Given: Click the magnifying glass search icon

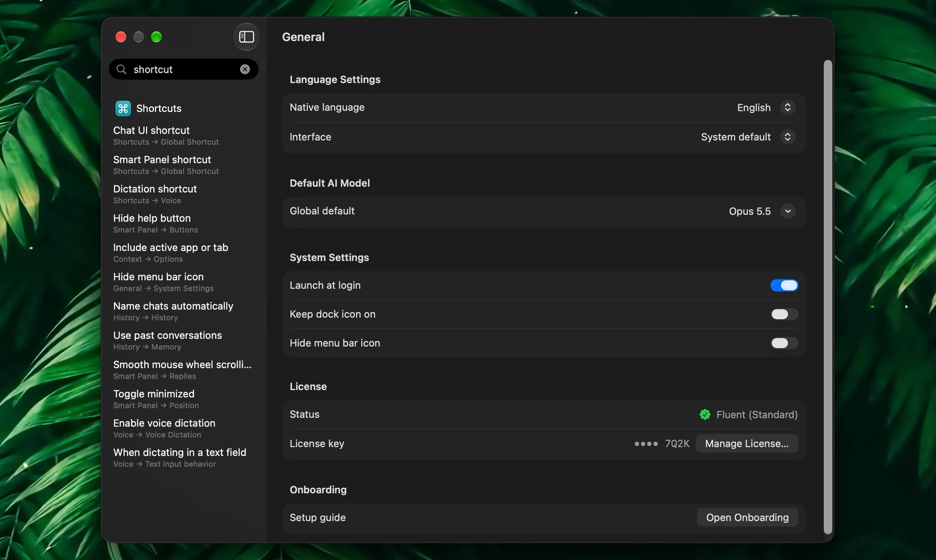Looking at the screenshot, I should 121,69.
